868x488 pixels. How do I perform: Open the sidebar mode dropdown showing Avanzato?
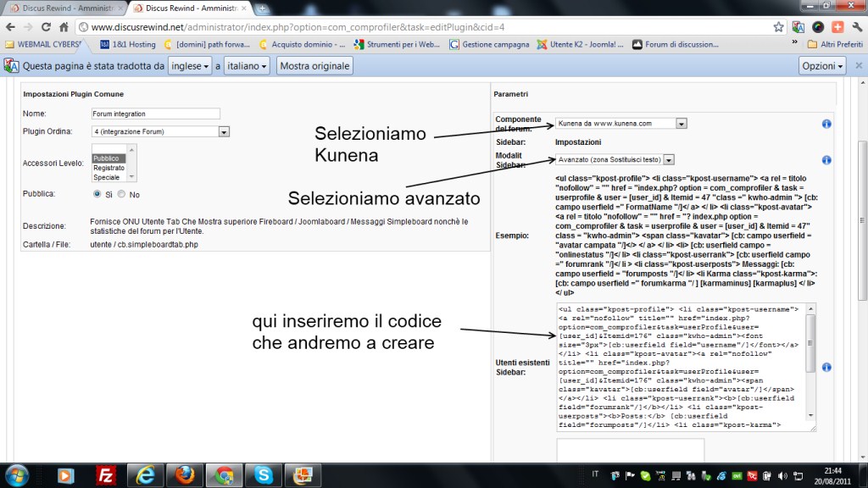pyautogui.click(x=669, y=159)
